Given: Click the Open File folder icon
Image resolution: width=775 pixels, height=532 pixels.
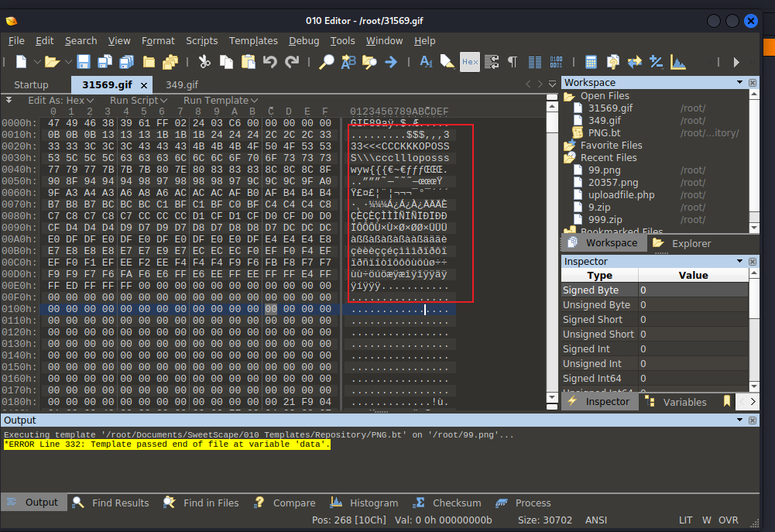Looking at the screenshot, I should coord(51,62).
